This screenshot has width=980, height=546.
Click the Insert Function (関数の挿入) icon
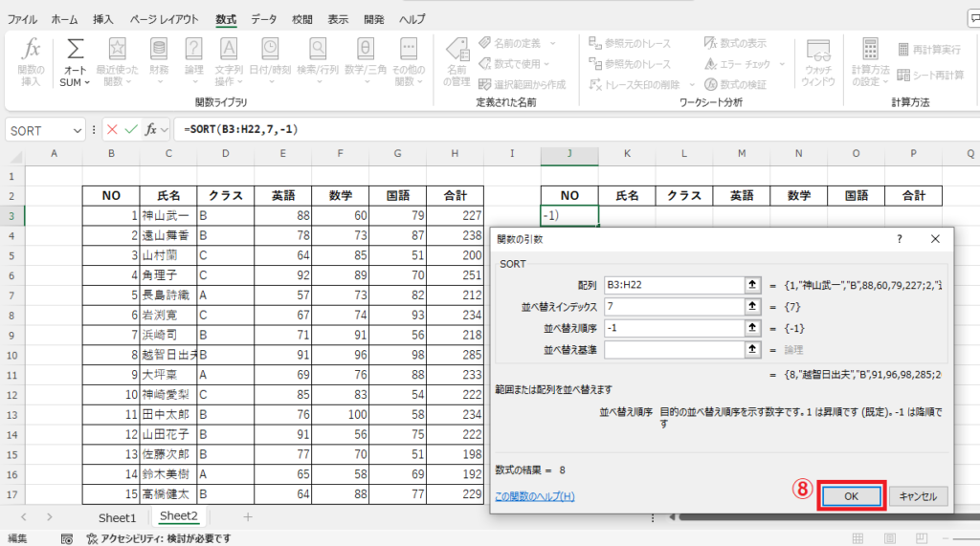click(31, 50)
